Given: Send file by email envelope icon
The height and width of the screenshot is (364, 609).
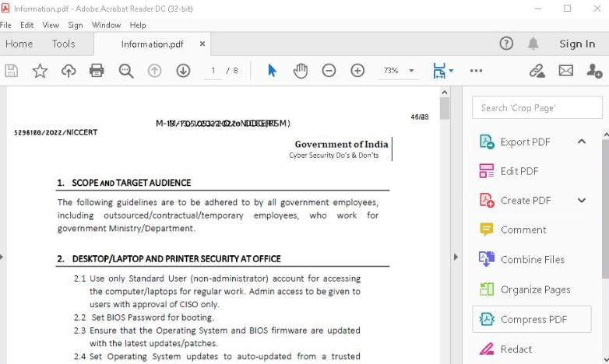Looking at the screenshot, I should point(566,71).
